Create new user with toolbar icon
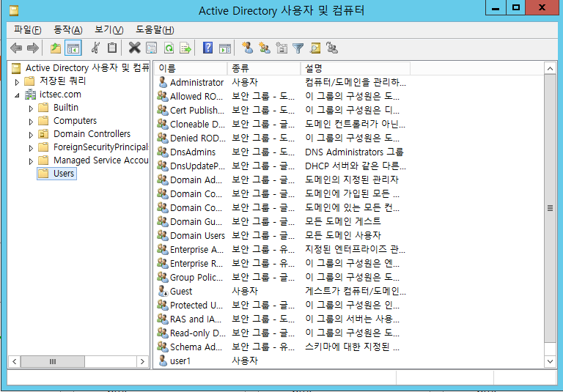 (247, 48)
